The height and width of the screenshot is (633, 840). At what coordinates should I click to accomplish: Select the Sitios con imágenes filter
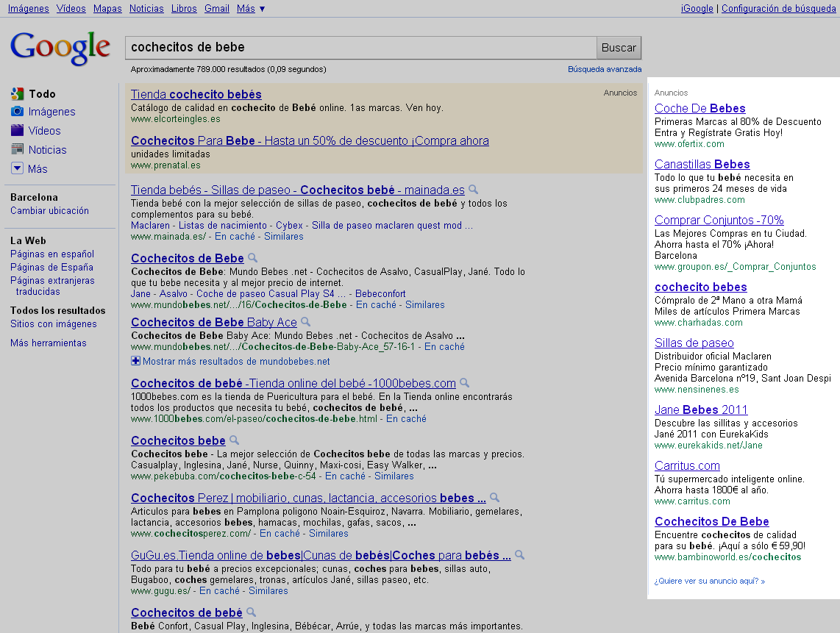pyautogui.click(x=54, y=323)
